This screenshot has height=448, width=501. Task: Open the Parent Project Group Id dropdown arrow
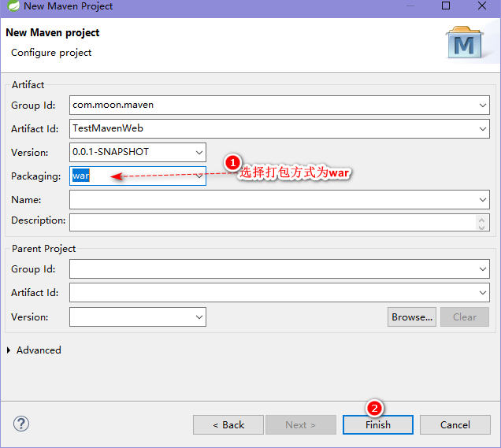click(x=482, y=268)
